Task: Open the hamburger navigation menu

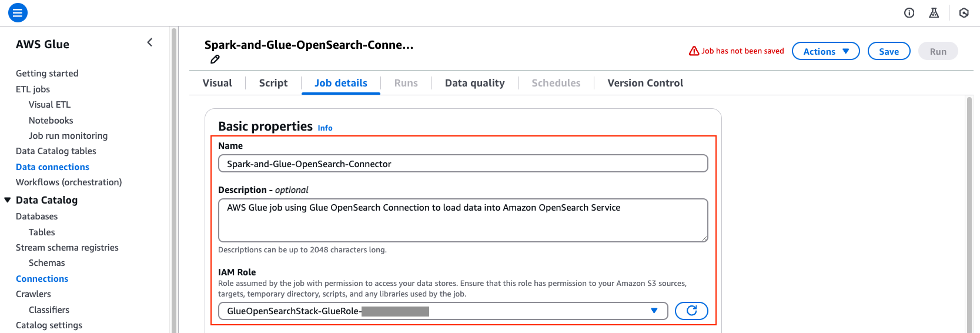Action: click(x=18, y=12)
